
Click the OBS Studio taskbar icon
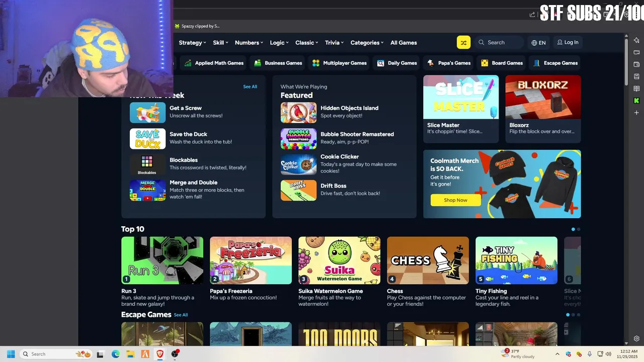pos(175,354)
